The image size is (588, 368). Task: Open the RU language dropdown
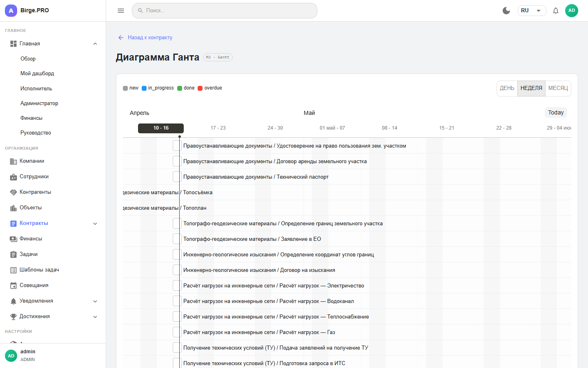click(x=532, y=11)
